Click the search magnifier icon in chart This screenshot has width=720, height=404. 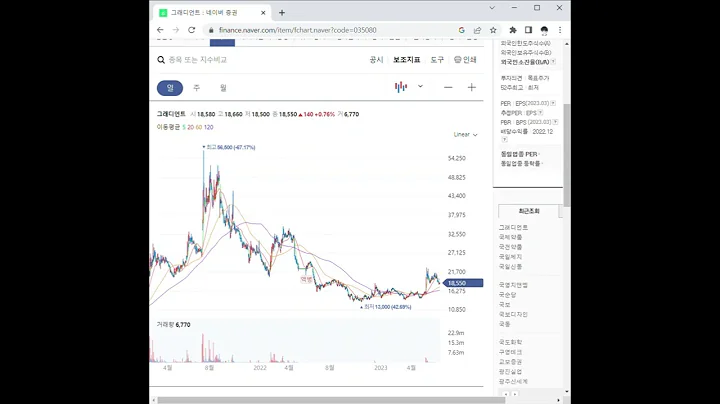click(x=161, y=60)
